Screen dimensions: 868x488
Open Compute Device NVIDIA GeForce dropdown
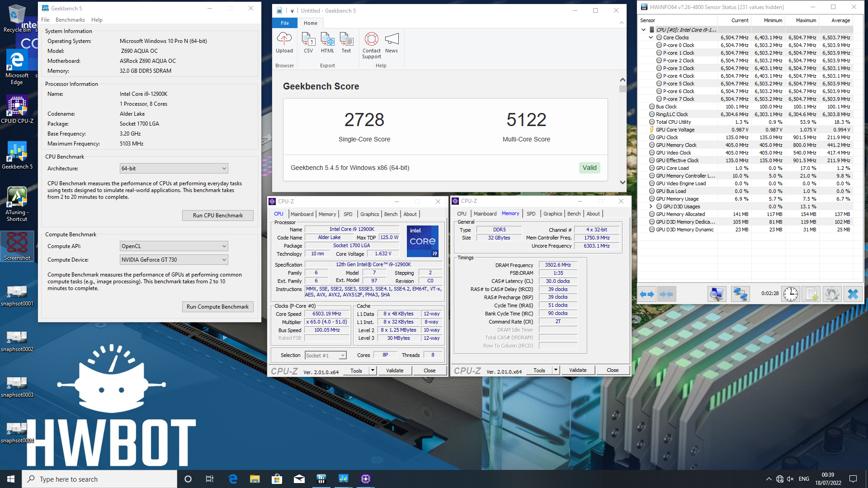point(174,260)
